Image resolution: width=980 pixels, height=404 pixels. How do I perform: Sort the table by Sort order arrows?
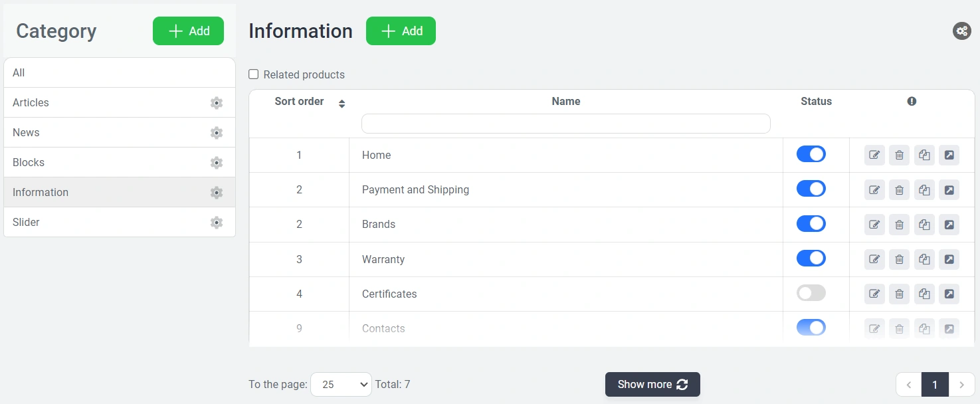342,104
